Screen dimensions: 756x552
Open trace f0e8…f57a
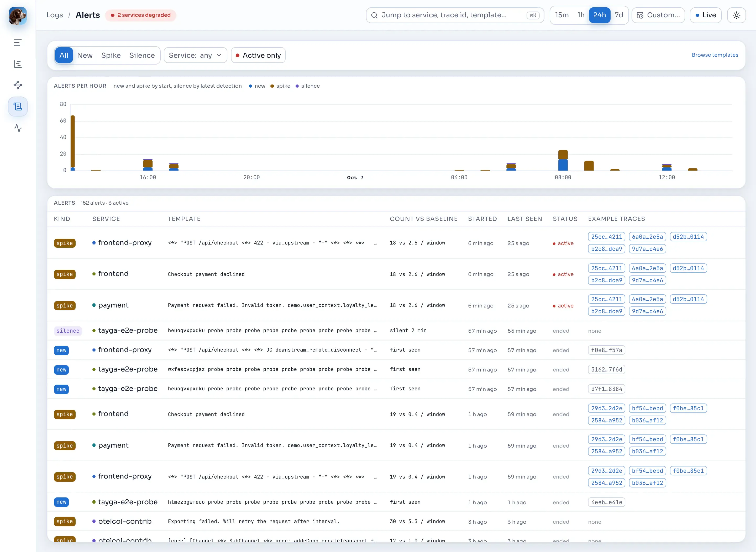[607, 350]
